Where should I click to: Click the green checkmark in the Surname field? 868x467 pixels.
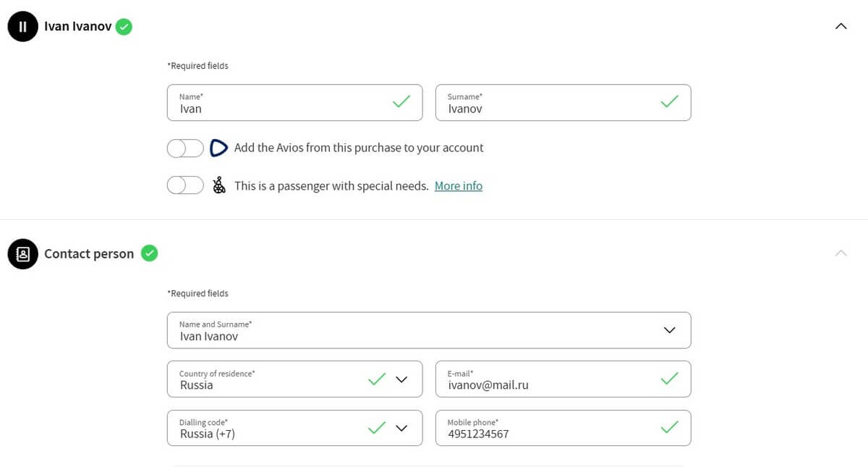(x=670, y=101)
